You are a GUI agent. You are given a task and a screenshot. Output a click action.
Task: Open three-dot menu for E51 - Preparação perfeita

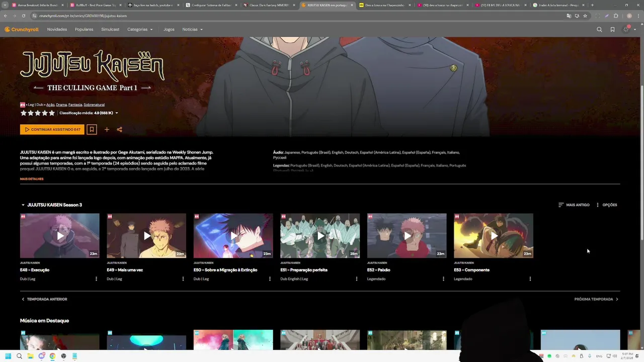[357, 279]
